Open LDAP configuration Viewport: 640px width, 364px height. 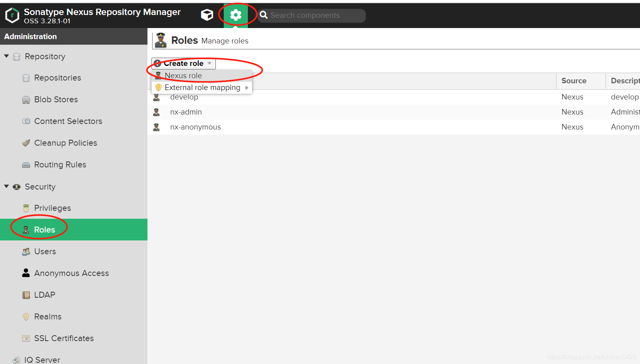click(45, 295)
